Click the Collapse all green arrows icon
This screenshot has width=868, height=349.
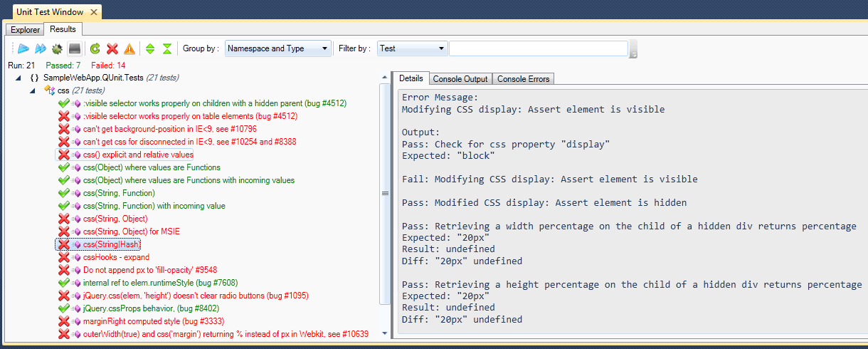pos(166,48)
